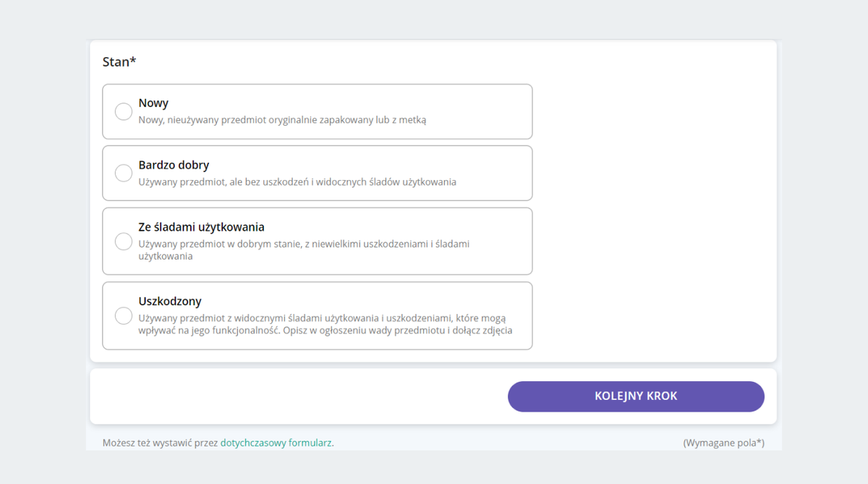Go to next step with KOLEJNY KROK
Viewport: 868px width, 484px height.
pos(636,396)
